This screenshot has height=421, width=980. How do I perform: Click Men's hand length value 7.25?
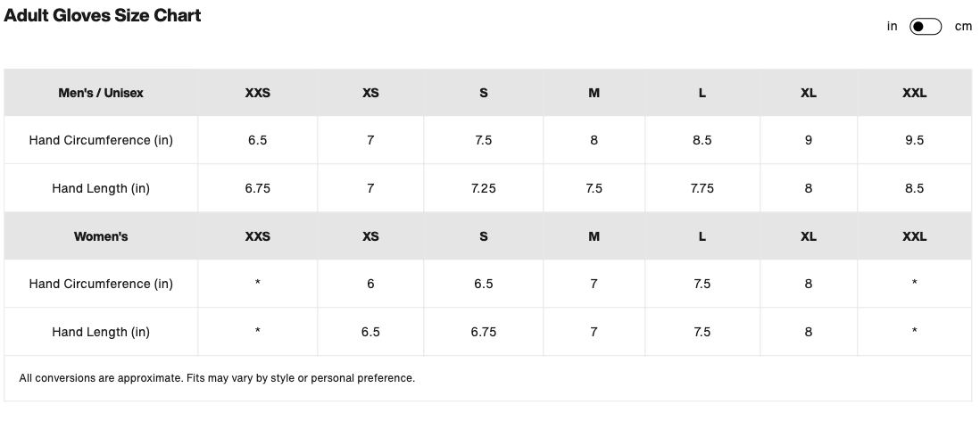point(483,188)
